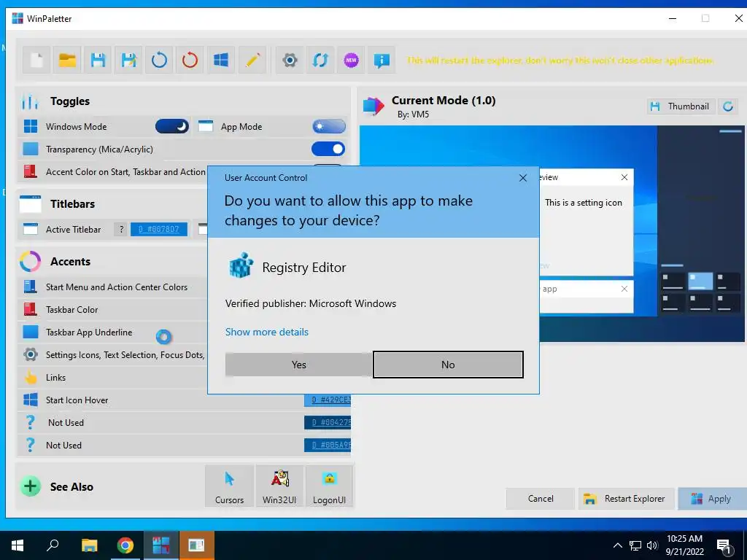The image size is (747, 560).
Task: Click the Restart Explorer button
Action: tap(627, 499)
